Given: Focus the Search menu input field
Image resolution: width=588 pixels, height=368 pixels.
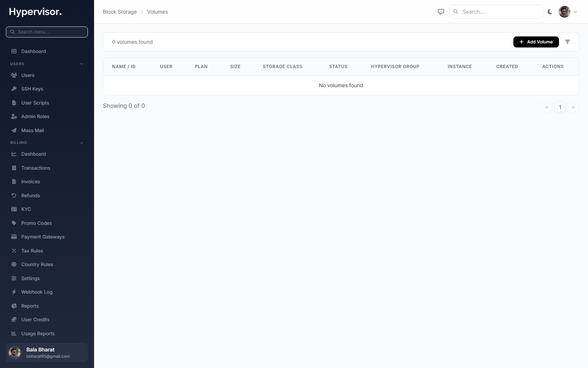Looking at the screenshot, I should tap(47, 32).
